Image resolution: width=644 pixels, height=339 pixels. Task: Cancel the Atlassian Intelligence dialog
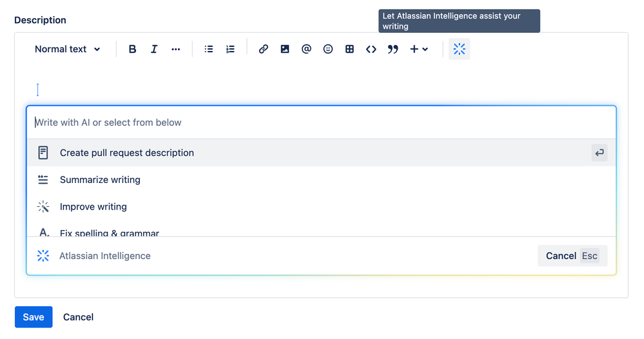(572, 256)
